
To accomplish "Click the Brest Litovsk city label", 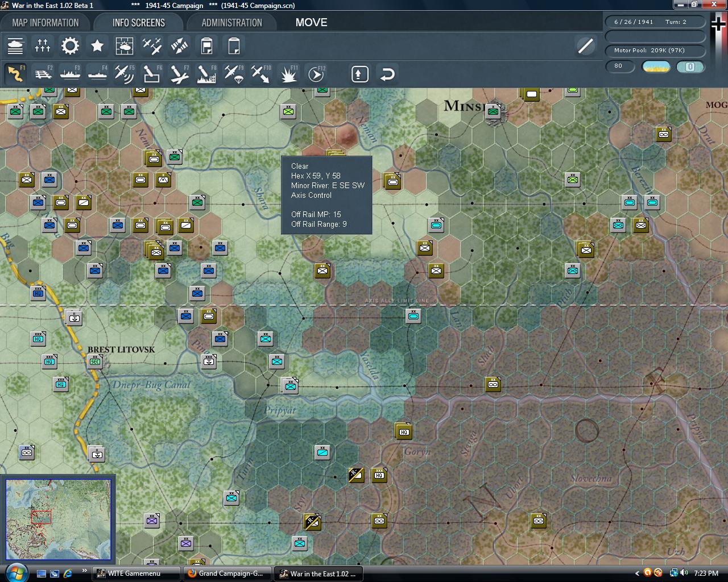I will pos(121,350).
